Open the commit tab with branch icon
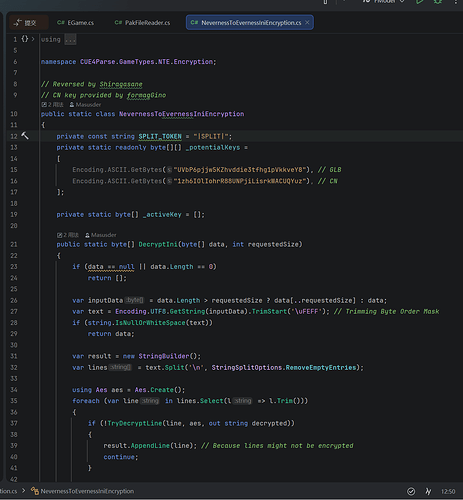 [x=25, y=23]
